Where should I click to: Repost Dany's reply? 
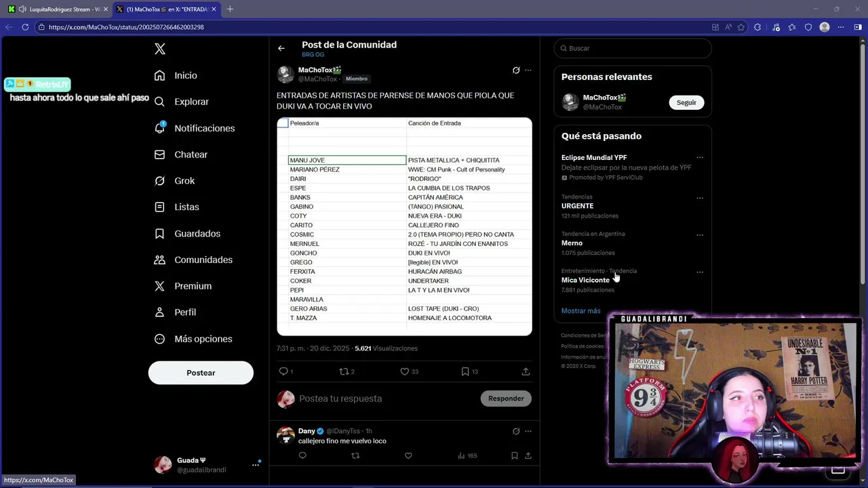click(x=355, y=455)
